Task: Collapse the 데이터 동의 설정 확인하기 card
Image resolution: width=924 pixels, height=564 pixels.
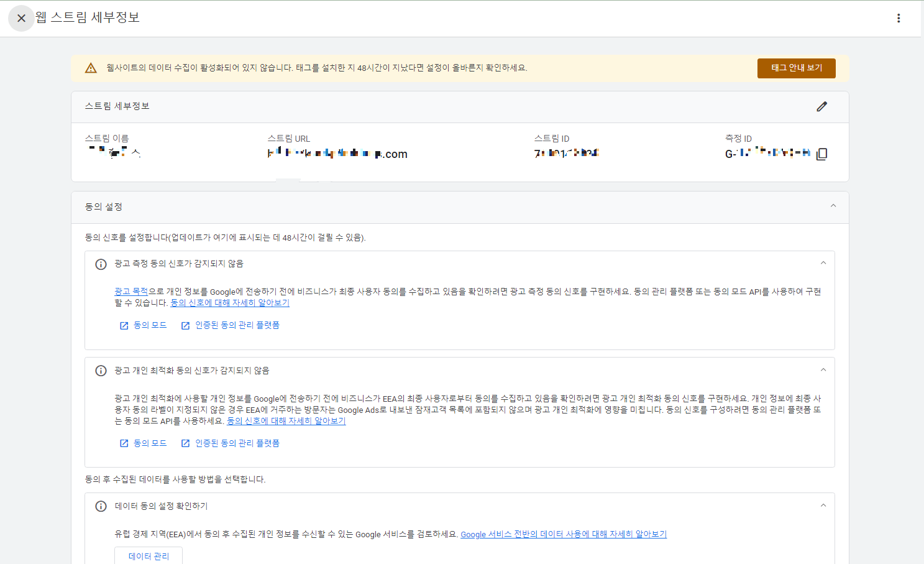Action: pyautogui.click(x=823, y=506)
